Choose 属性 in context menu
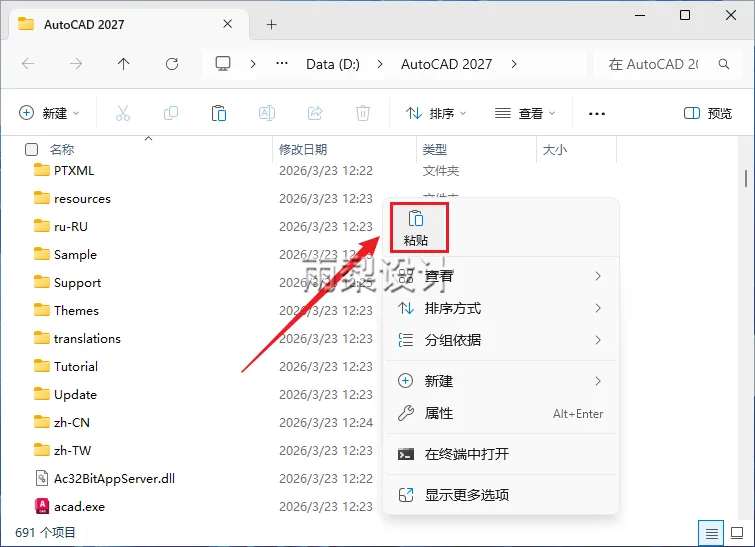755x547 pixels. 501,413
